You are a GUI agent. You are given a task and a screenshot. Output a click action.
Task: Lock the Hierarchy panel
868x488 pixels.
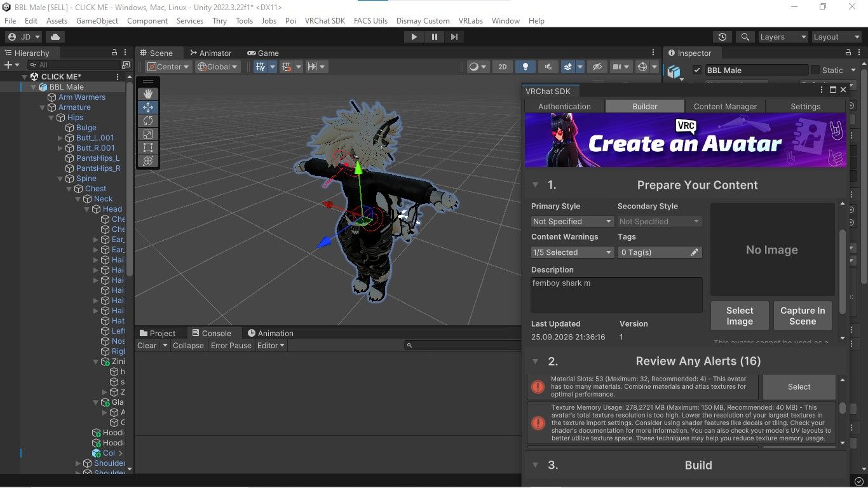pos(114,53)
